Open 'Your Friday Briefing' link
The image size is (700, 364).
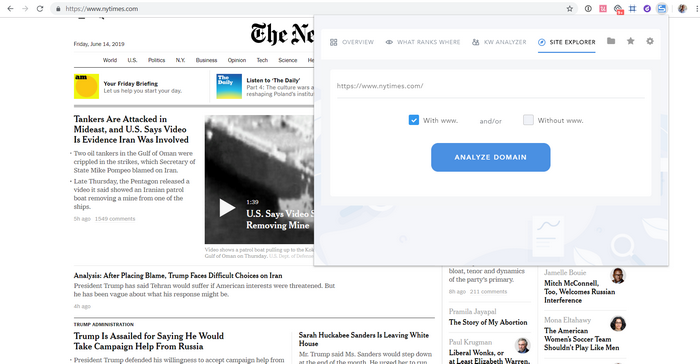pos(130,84)
